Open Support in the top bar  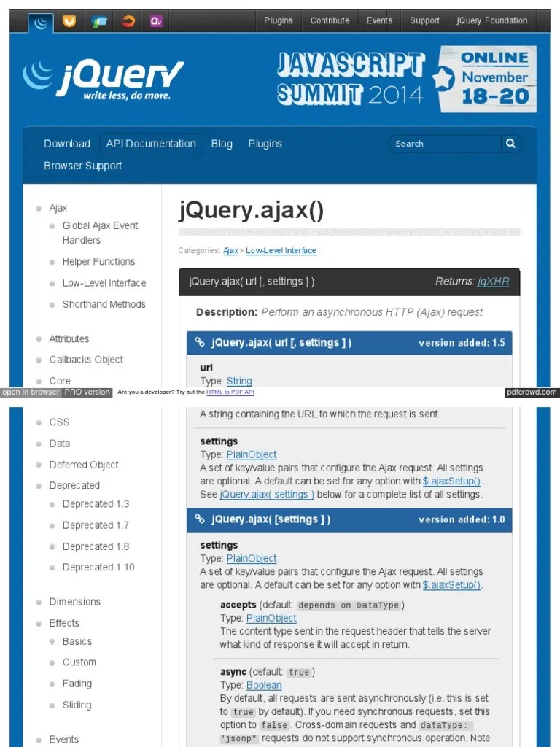click(x=425, y=20)
